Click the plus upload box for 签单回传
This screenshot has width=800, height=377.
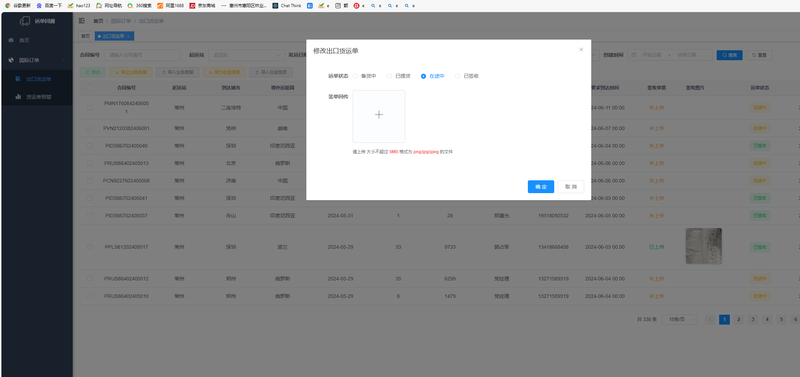tap(379, 116)
